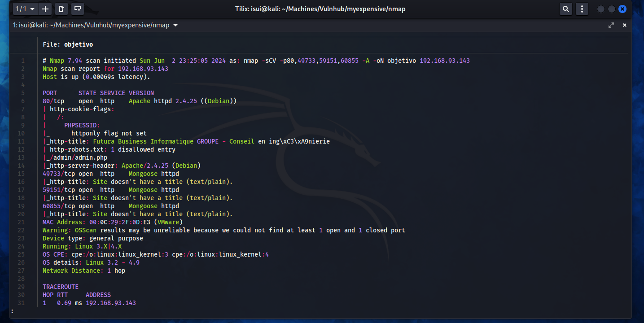Click the PHPSESSID cookie line
The image size is (644, 323).
[x=82, y=125]
